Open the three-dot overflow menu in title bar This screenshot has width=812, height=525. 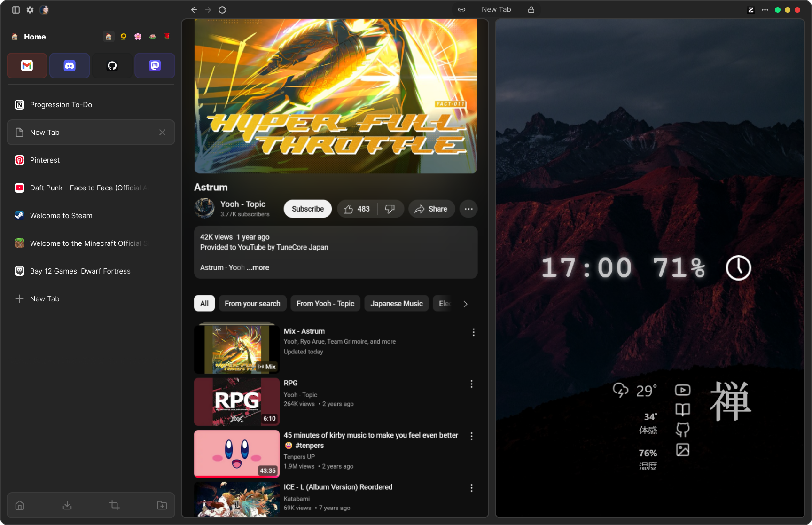pos(765,10)
